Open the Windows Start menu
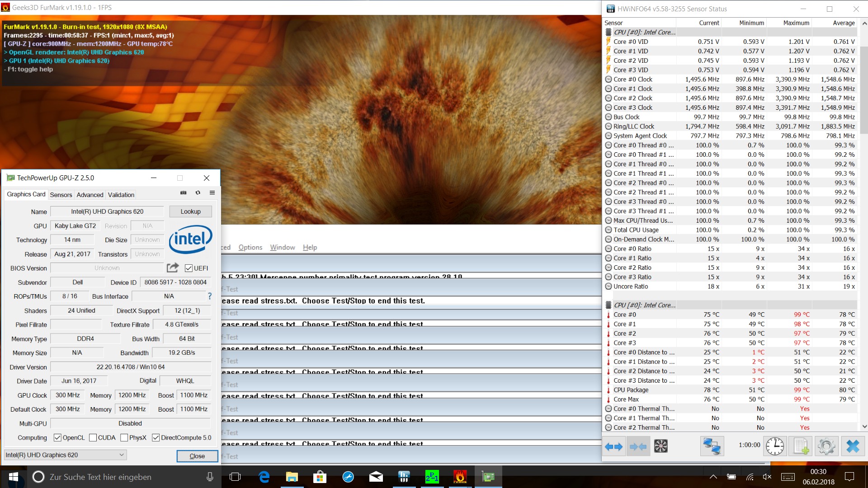Screen dimensions: 868x488 point(13,477)
